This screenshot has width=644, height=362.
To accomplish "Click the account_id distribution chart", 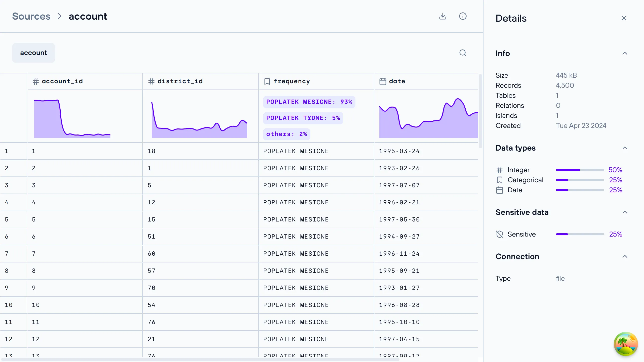I will 72,118.
